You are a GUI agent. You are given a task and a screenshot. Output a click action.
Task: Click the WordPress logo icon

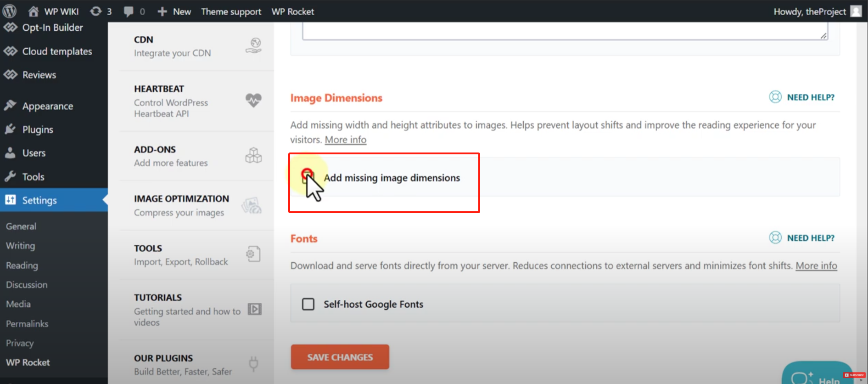pyautogui.click(x=10, y=11)
